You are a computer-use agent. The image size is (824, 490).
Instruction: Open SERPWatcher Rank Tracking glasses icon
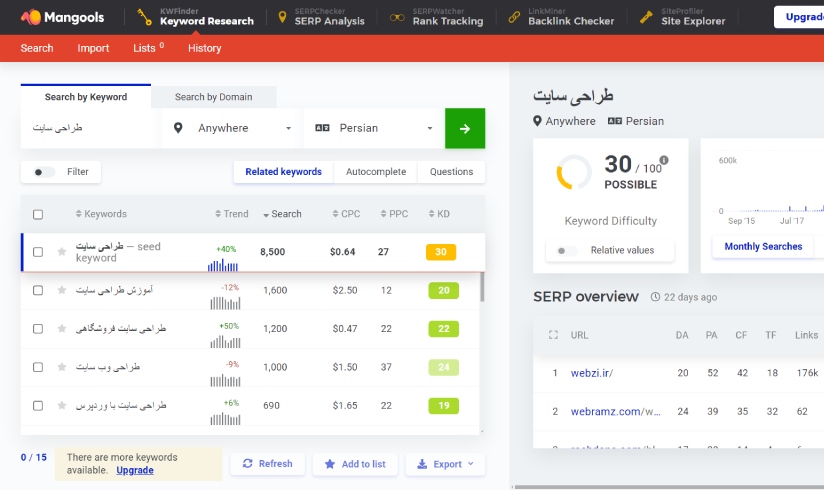[x=397, y=17]
